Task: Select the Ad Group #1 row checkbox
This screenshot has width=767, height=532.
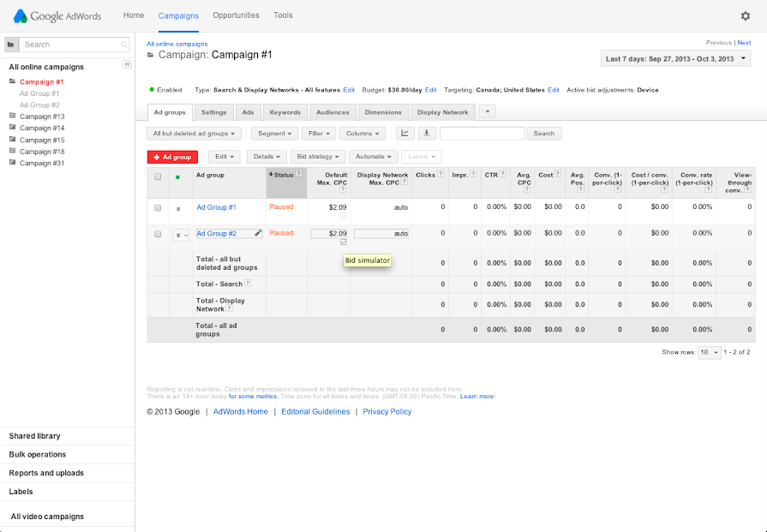Action: (158, 207)
